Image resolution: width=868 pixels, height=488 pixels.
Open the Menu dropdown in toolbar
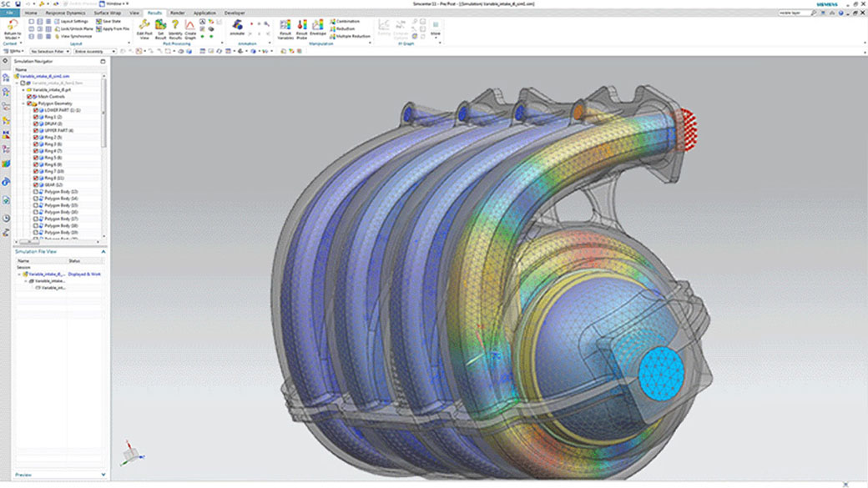point(14,52)
